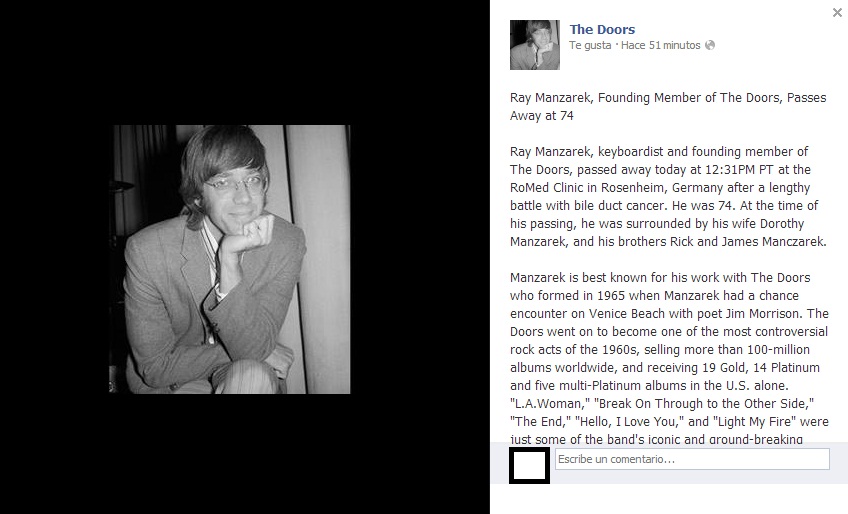Click the 'Te gusta' like link

[590, 45]
